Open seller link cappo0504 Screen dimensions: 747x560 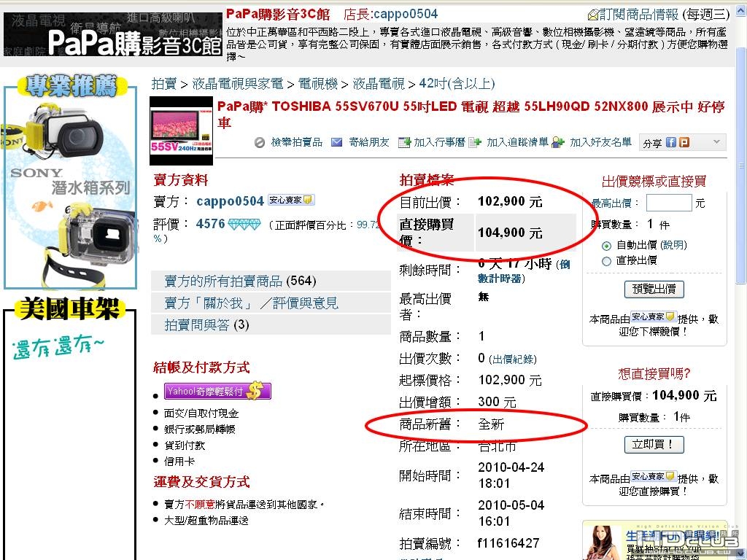pyautogui.click(x=230, y=201)
